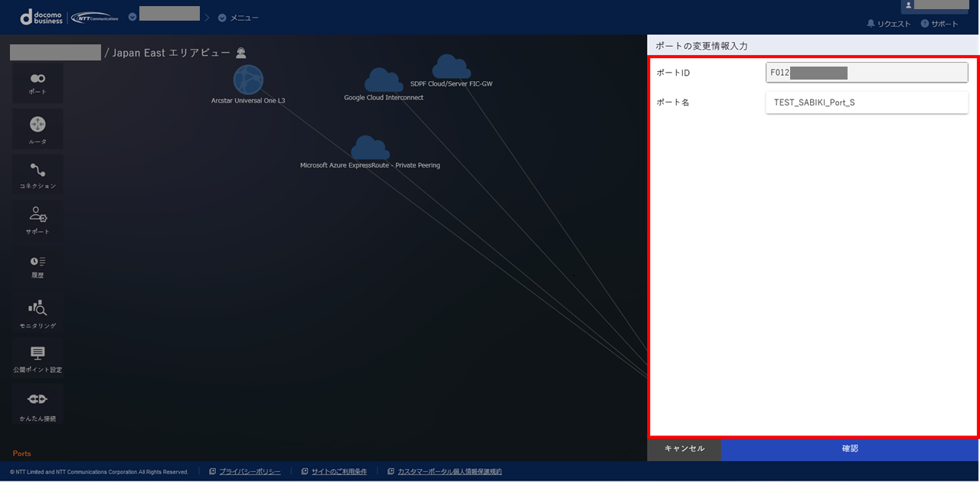The width and height of the screenshot is (980, 482).
Task: Expand the メニュー dropdown in header
Action: 239,18
